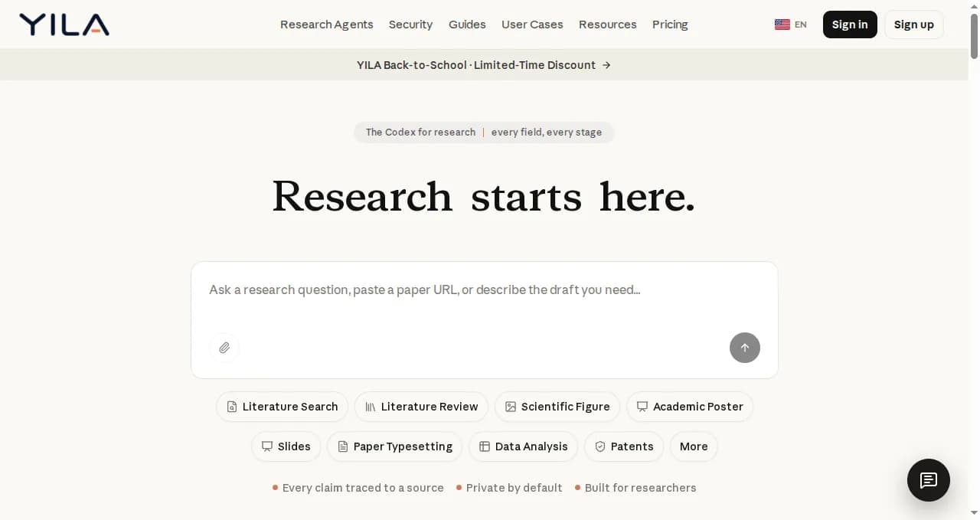Click the up-arrow send button
Image resolution: width=980 pixels, height=520 pixels.
[x=745, y=348]
